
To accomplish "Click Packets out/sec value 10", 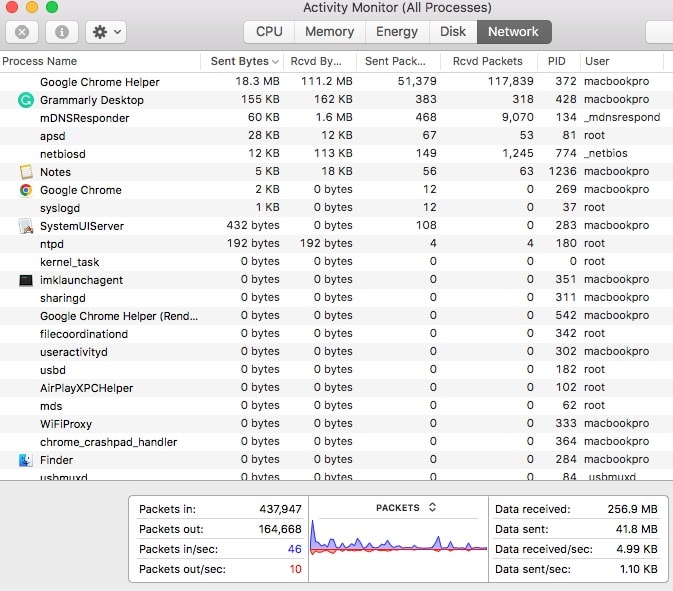I will (295, 570).
